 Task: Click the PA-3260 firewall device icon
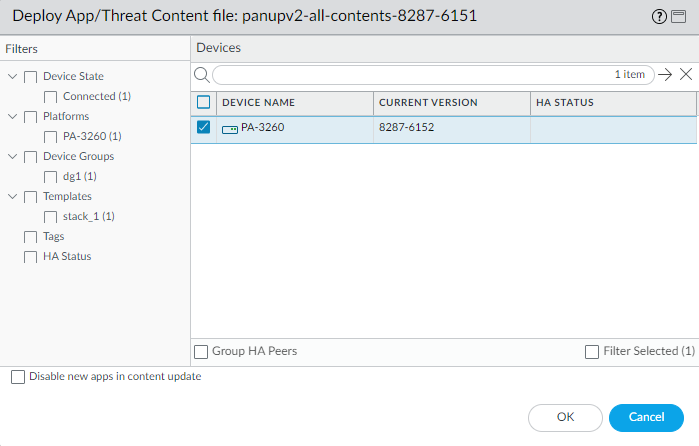point(230,129)
